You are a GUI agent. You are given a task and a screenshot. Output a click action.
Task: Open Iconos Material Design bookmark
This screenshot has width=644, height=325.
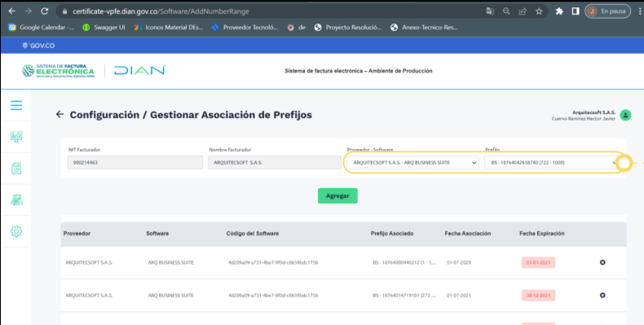168,28
